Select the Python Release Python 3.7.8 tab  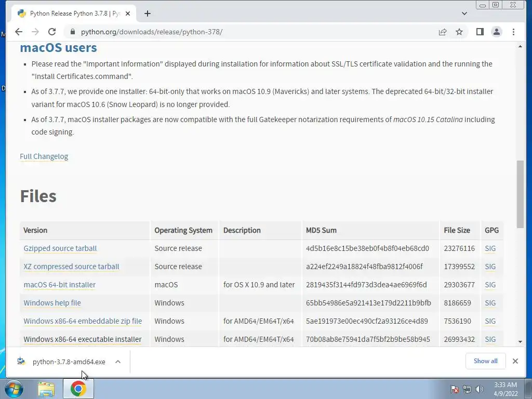[74, 14]
